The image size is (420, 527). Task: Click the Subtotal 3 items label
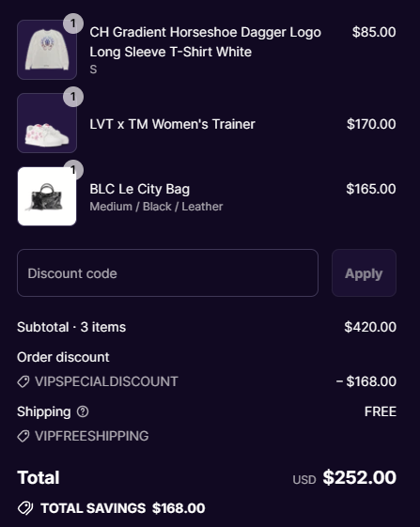(71, 327)
